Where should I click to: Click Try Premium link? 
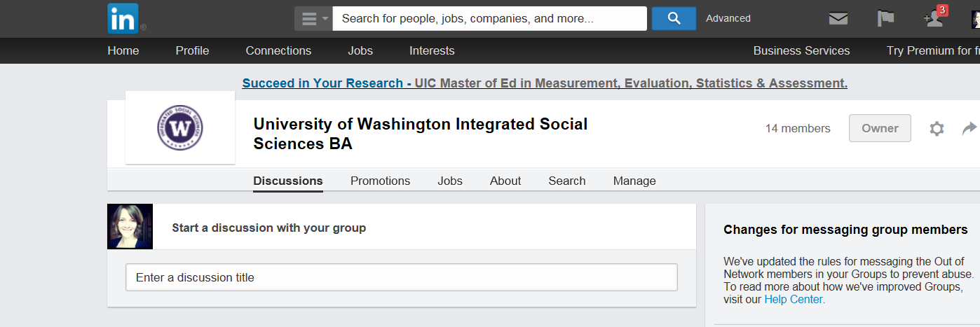933,50
